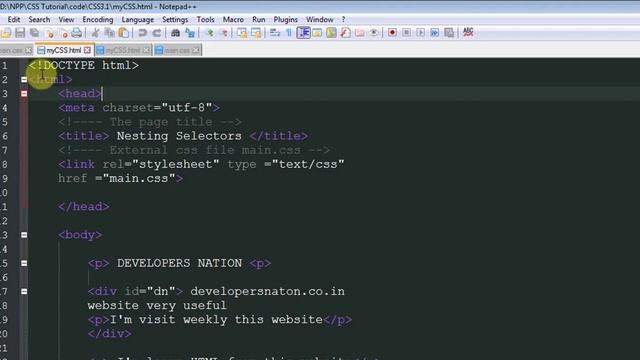Start macro recording with red dot icon

click(x=392, y=33)
